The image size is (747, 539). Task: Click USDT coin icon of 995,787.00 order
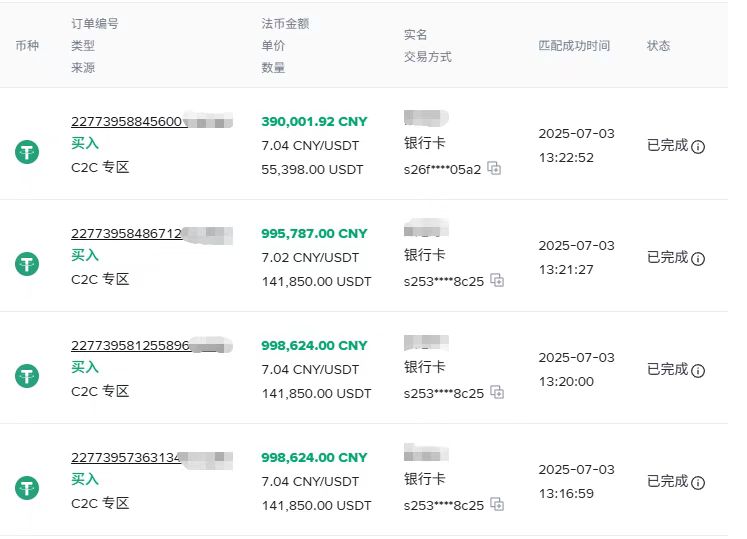tap(27, 264)
